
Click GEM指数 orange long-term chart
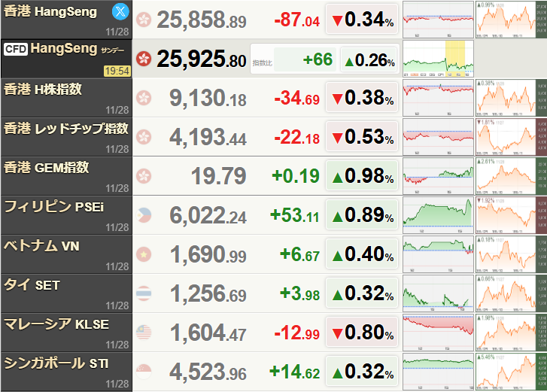pyautogui.click(x=511, y=176)
